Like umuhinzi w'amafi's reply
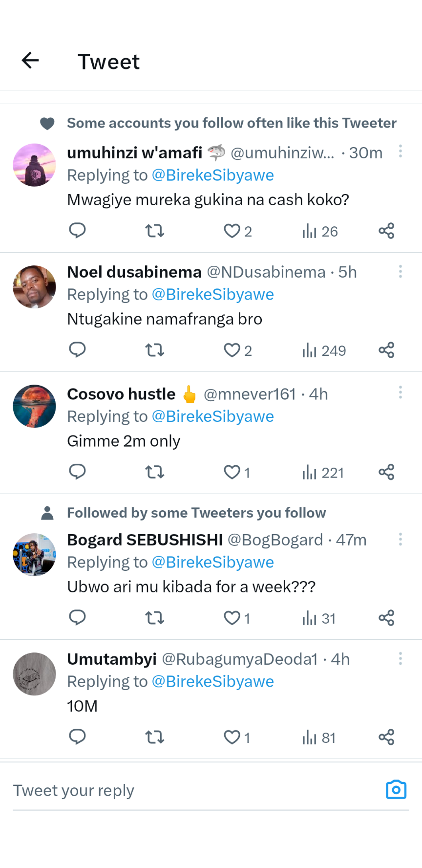The height and width of the screenshot is (868, 422). click(x=232, y=231)
